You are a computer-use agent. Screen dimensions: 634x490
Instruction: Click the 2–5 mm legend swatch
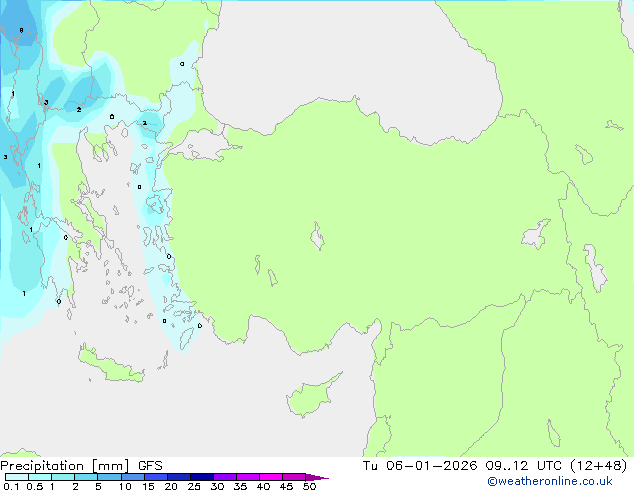[86, 477]
